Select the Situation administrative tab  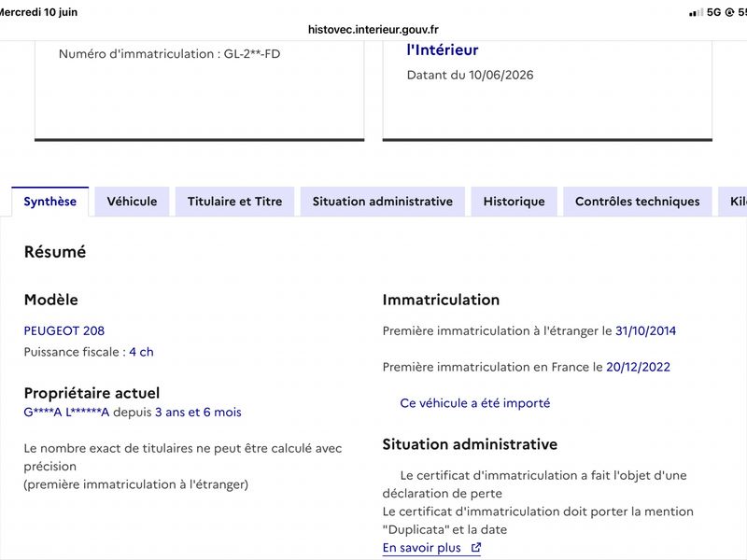click(383, 202)
